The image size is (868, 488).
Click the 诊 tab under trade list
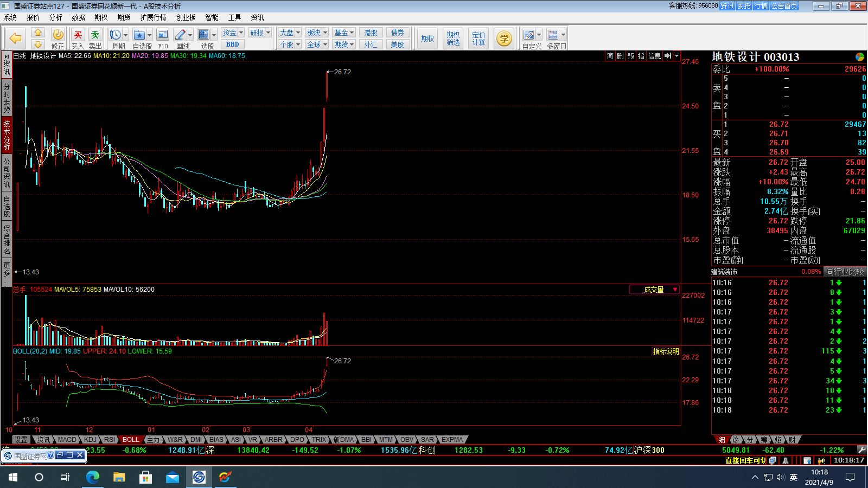[x=736, y=440]
